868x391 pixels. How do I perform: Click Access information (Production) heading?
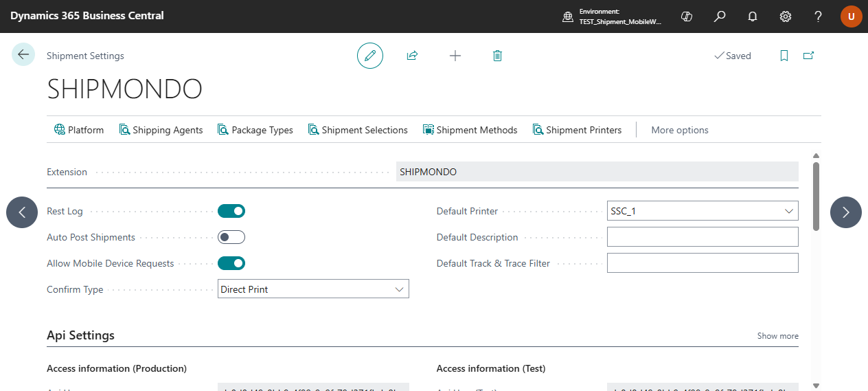(x=117, y=368)
